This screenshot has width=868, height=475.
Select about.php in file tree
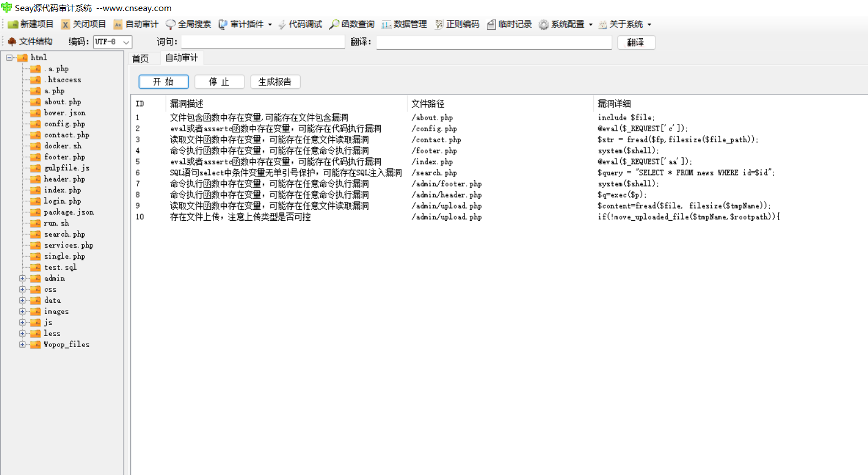coord(62,102)
